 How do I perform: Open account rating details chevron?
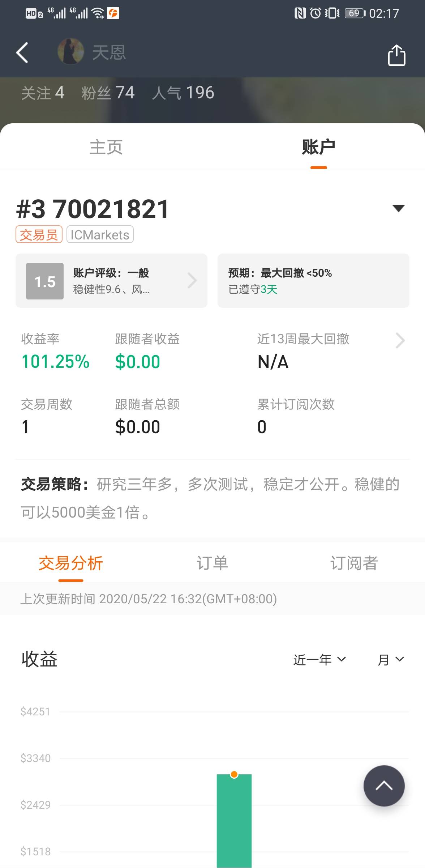click(x=192, y=281)
